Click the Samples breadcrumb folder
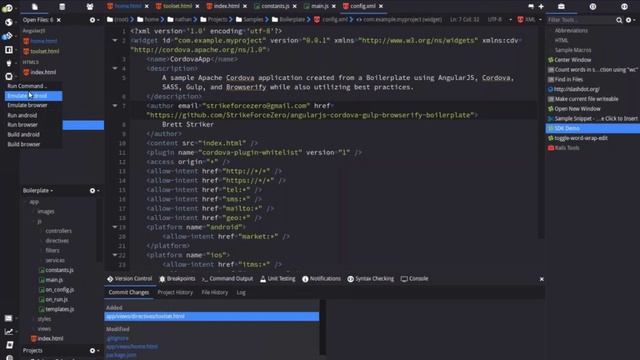This screenshot has width=640, height=360. (250, 20)
